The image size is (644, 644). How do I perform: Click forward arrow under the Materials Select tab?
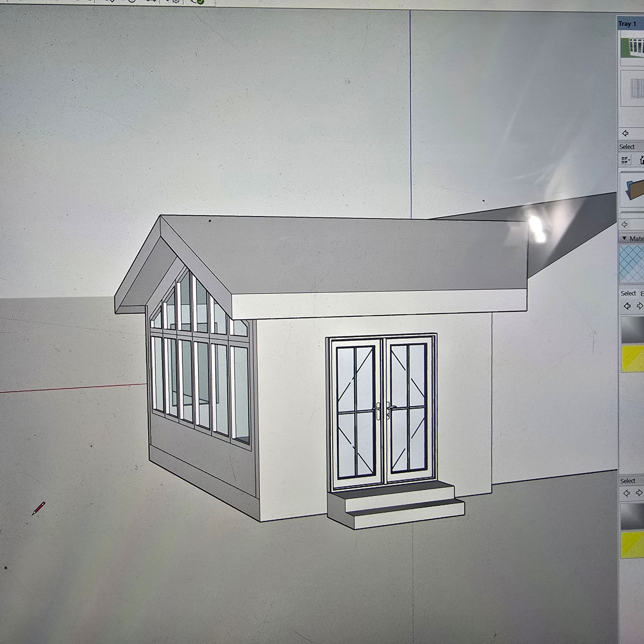639,306
